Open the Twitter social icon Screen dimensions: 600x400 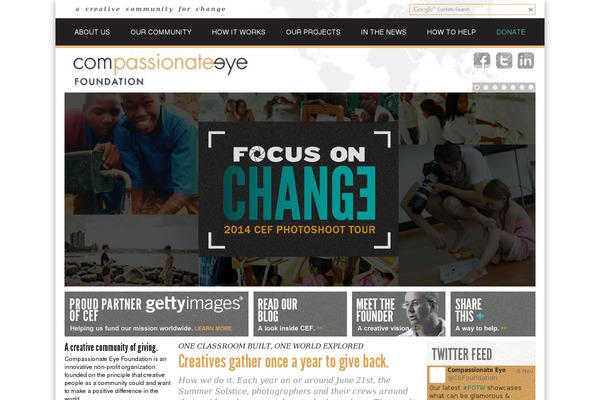[x=504, y=60]
